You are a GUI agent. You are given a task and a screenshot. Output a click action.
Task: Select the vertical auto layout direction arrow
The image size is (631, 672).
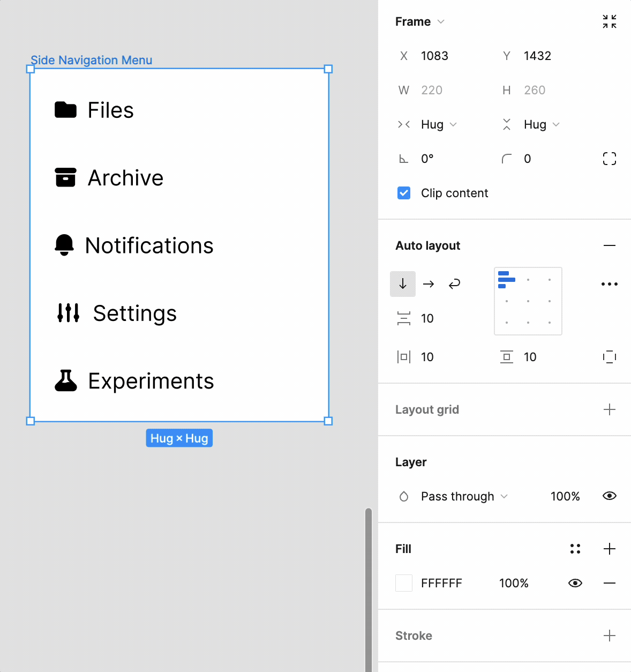[x=403, y=284]
